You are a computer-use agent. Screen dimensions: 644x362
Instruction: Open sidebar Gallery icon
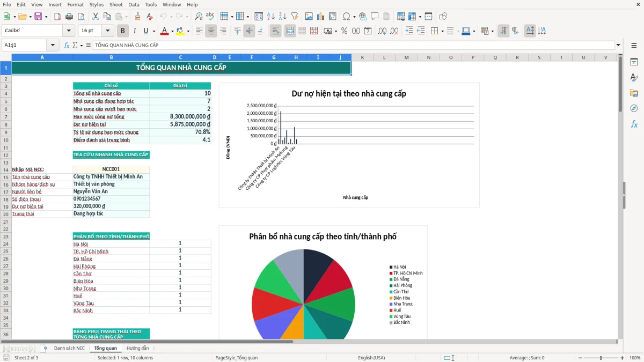(634, 93)
